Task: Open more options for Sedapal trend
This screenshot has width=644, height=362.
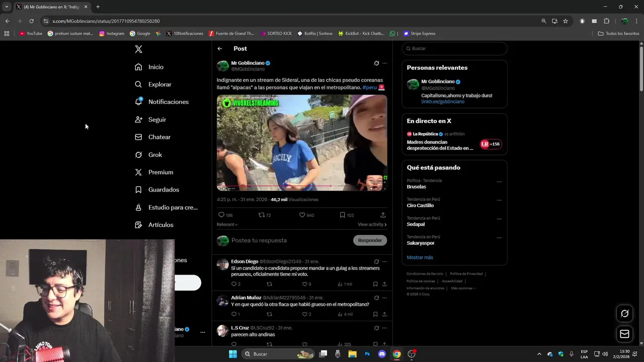Action: point(499,219)
